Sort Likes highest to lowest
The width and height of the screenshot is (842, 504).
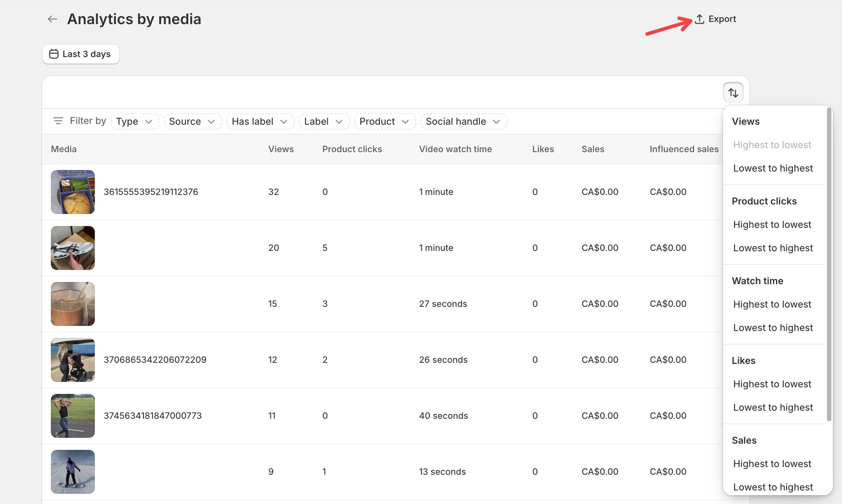coord(772,384)
